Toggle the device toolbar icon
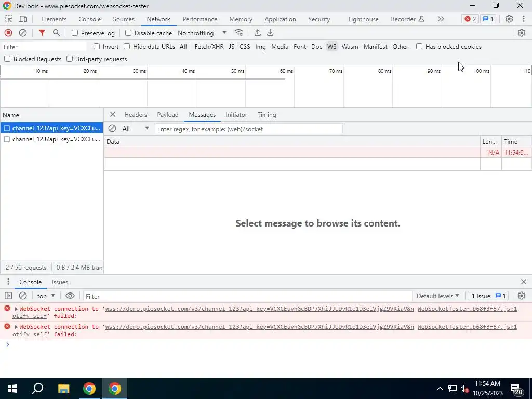The height and width of the screenshot is (399, 532). 23,19
